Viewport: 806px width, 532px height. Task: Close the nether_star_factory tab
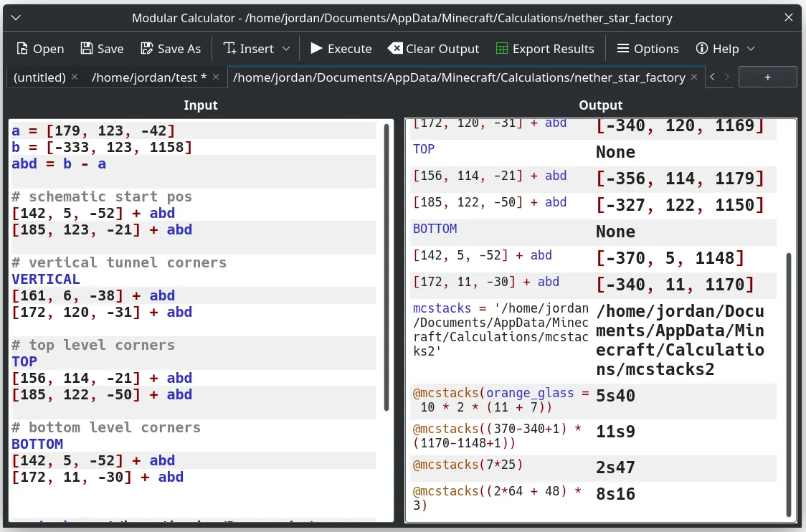695,77
